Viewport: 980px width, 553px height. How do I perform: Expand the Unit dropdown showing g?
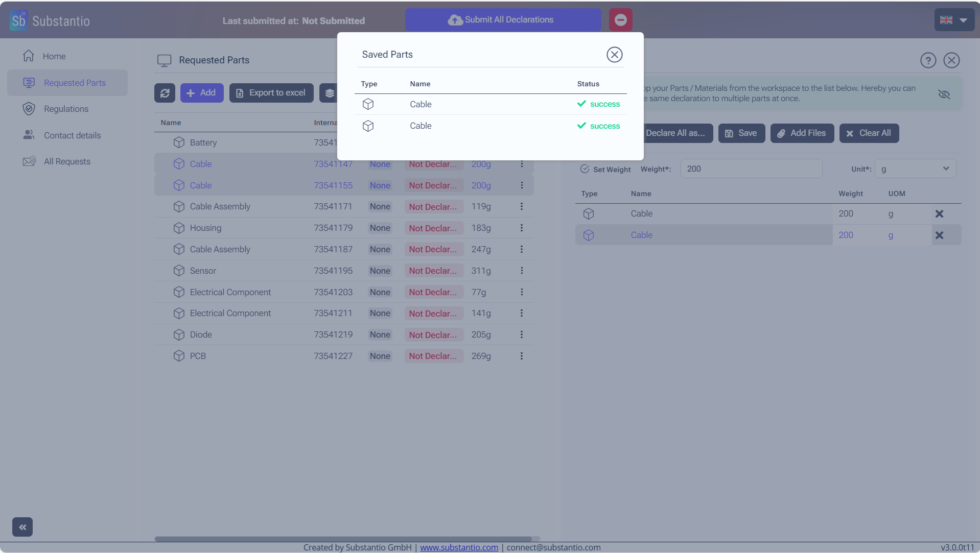coord(915,169)
